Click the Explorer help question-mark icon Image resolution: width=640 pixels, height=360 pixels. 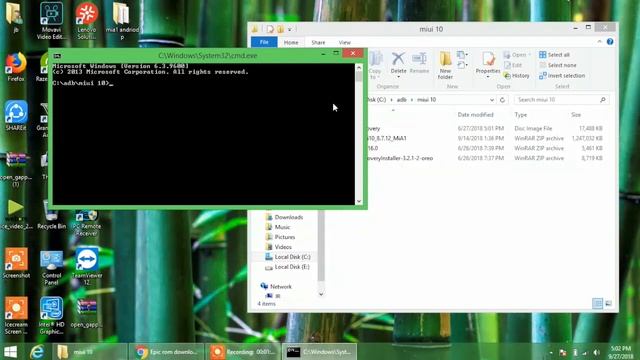(x=610, y=42)
